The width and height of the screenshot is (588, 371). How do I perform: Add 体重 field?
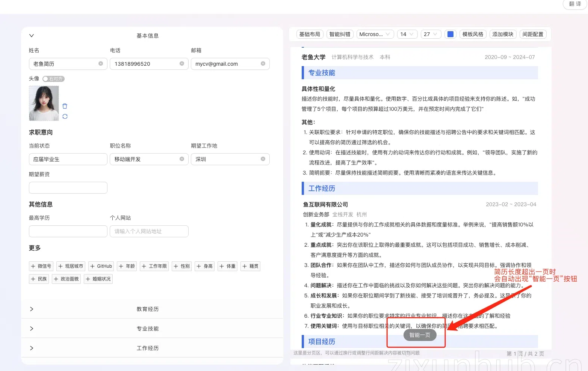pyautogui.click(x=227, y=266)
